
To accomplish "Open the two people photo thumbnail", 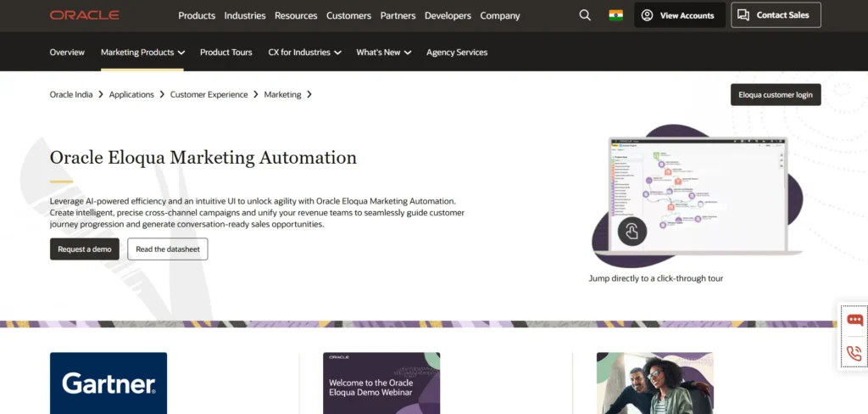I will coord(655,383).
